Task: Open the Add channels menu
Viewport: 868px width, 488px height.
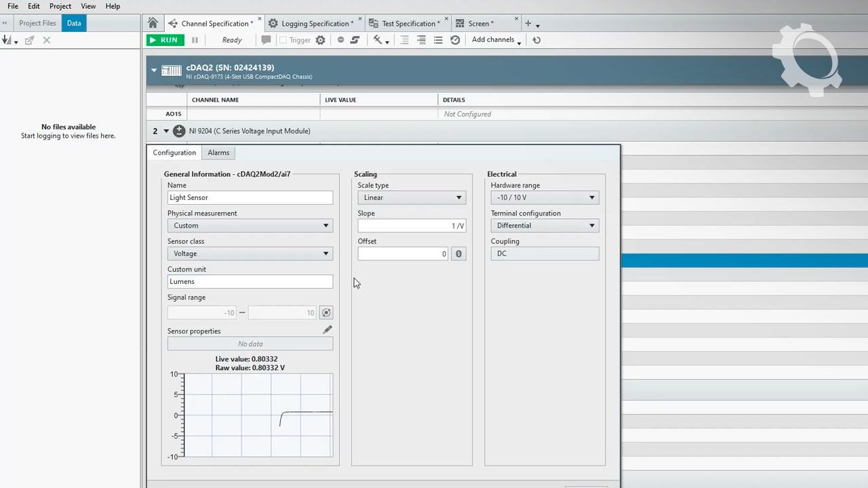Action: tap(496, 40)
